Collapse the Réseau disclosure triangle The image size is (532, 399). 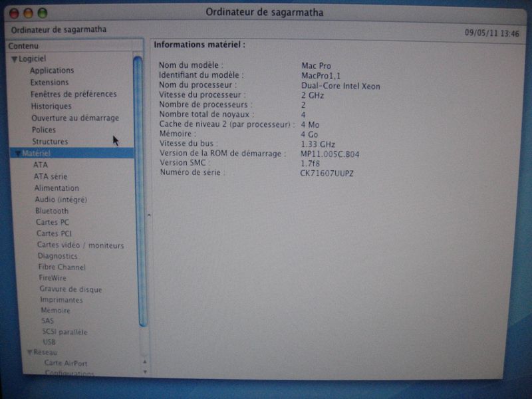point(29,352)
